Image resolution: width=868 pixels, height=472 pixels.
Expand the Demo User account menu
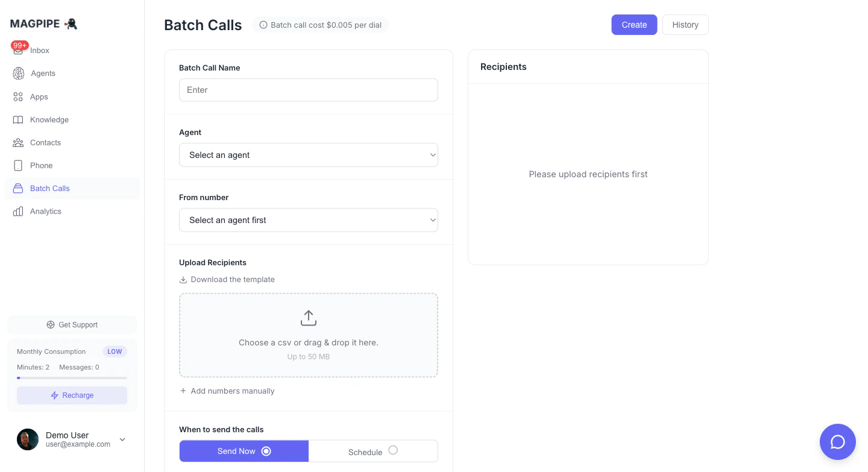pyautogui.click(x=122, y=439)
